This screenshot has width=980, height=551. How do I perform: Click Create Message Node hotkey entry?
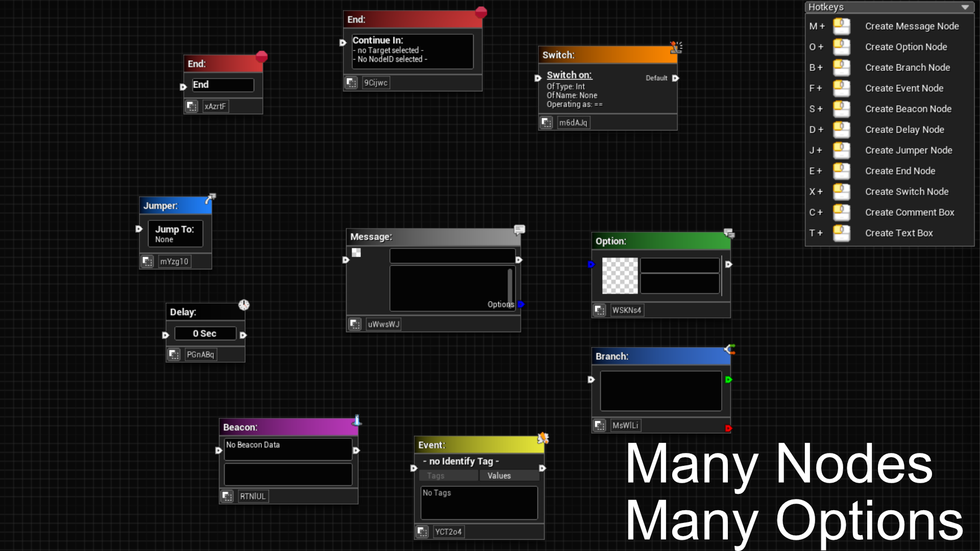[912, 26]
